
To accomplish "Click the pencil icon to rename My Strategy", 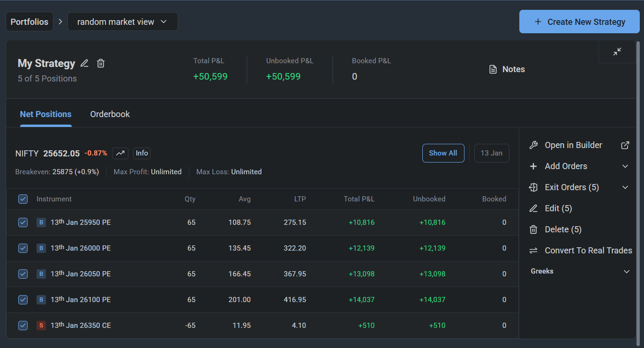I will (x=84, y=63).
